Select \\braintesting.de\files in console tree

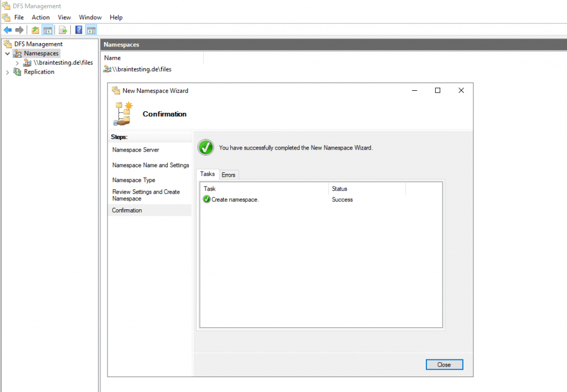(63, 63)
